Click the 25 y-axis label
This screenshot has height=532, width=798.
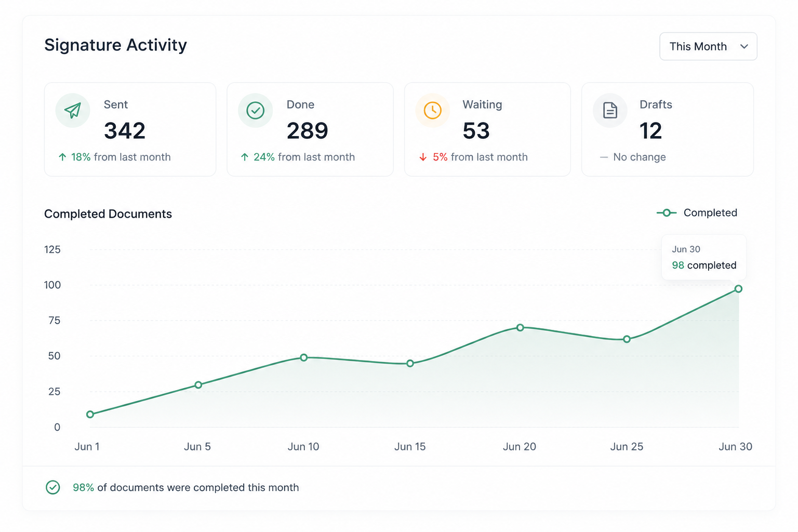click(55, 392)
